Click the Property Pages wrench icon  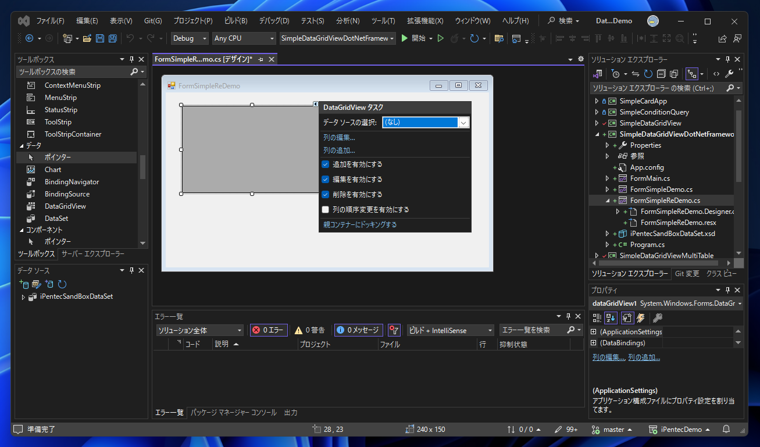coord(657,318)
